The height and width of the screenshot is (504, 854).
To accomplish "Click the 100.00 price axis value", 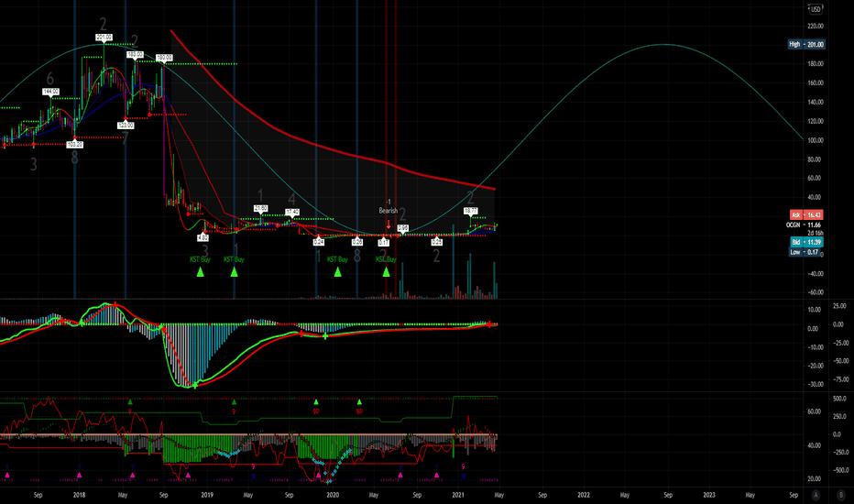I will (816, 140).
